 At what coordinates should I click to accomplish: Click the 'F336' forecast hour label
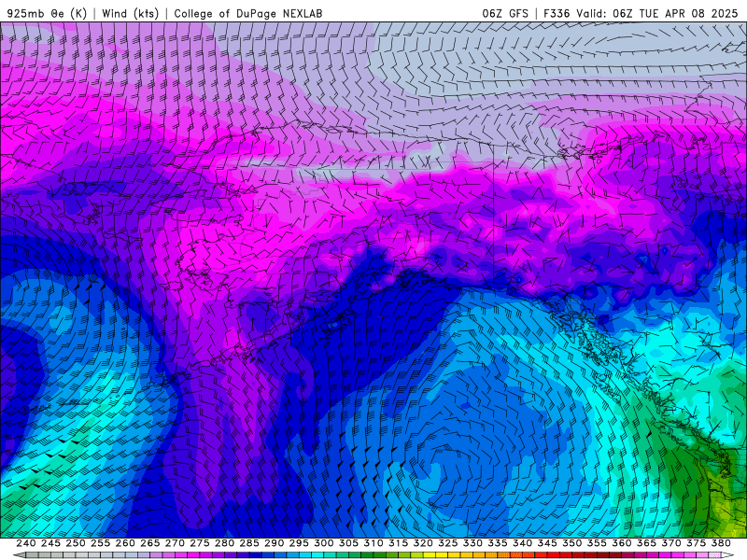(x=557, y=13)
